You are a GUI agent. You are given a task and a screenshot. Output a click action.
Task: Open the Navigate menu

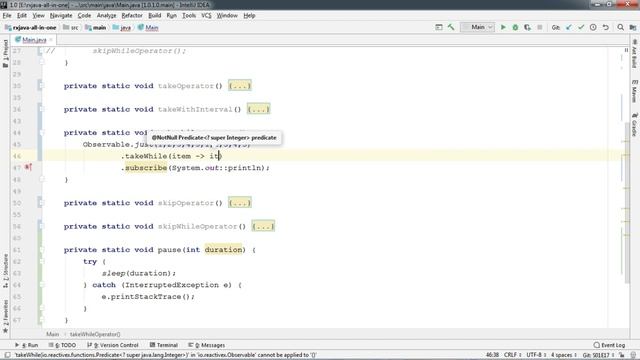coord(61,16)
